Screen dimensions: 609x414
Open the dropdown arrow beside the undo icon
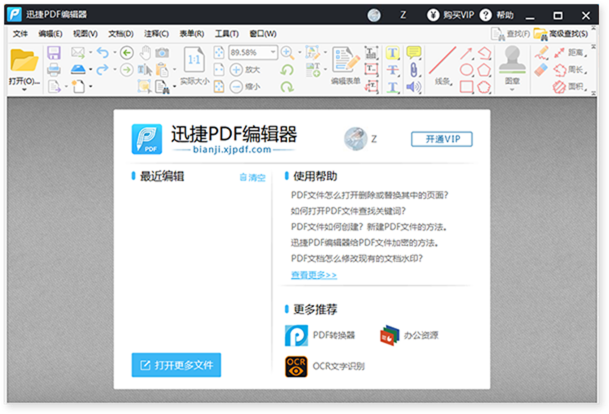(x=115, y=52)
